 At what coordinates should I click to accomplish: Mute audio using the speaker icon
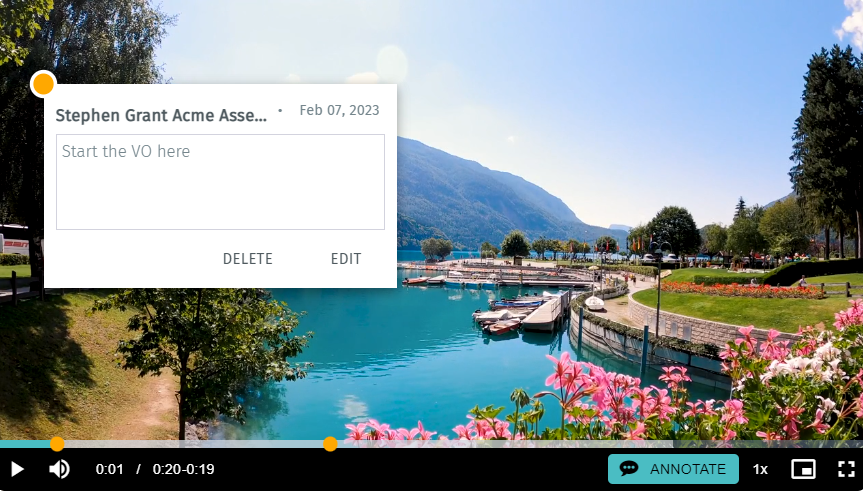pyautogui.click(x=59, y=470)
